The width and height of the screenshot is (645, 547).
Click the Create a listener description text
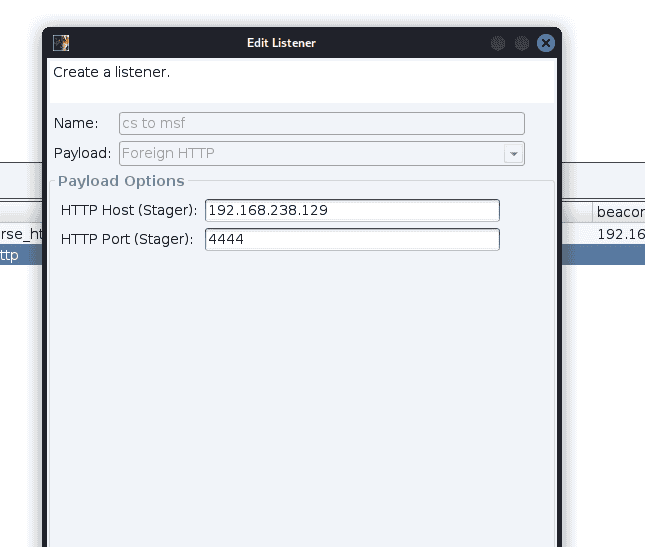click(111, 73)
